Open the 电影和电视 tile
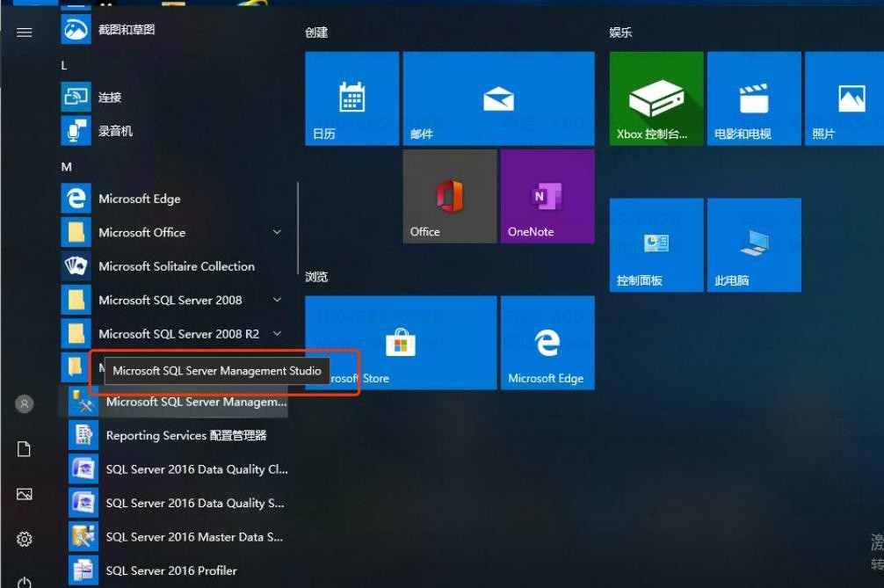884x588 pixels. 754,98
